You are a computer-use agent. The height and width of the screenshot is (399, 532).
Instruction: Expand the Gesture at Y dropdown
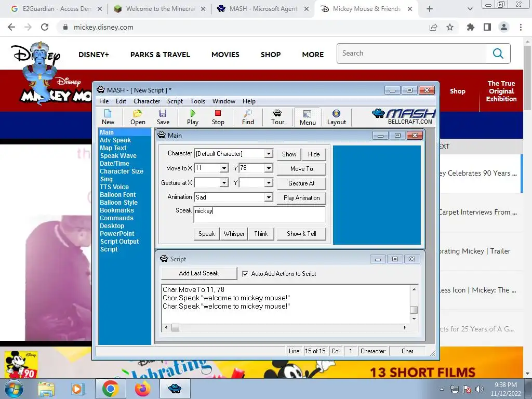(269, 183)
